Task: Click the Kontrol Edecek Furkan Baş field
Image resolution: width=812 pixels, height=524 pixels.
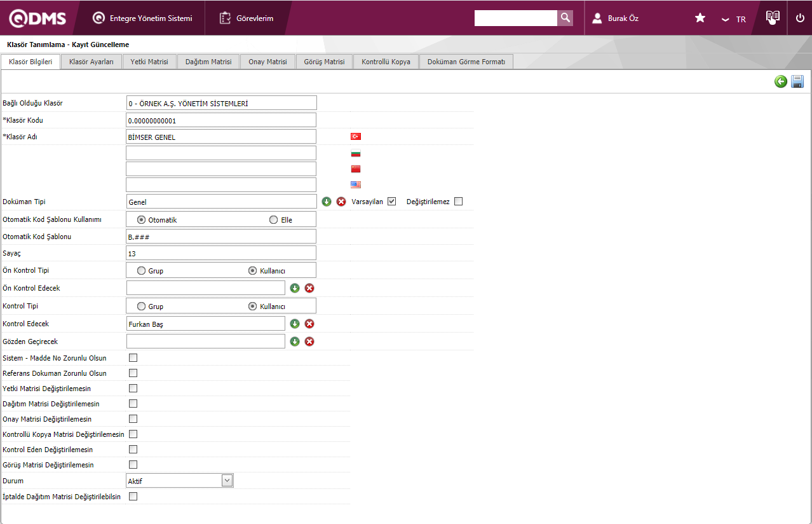Action: click(x=205, y=324)
